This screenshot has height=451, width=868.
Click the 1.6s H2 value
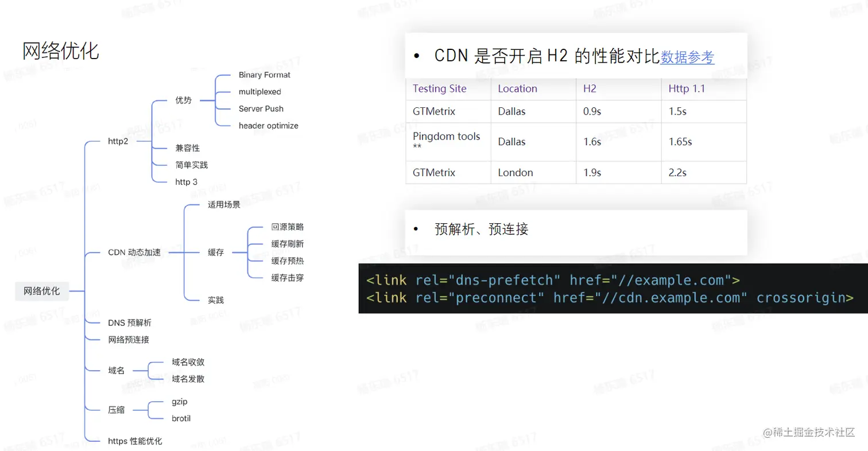592,142
